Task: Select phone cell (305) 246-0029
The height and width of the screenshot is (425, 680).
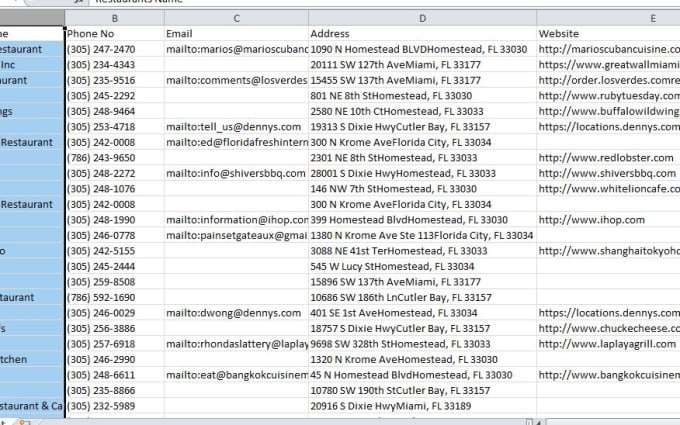Action: click(x=114, y=313)
